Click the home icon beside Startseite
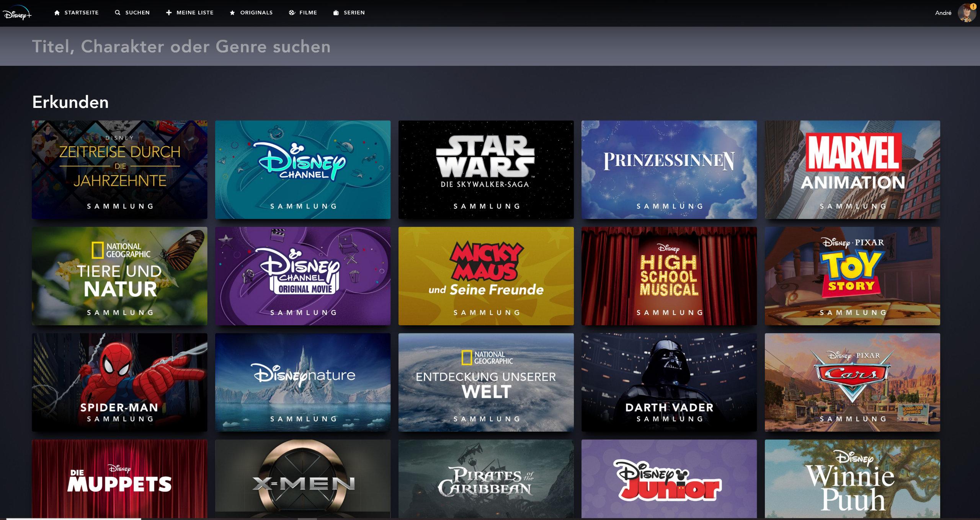This screenshot has height=520, width=980. [57, 13]
